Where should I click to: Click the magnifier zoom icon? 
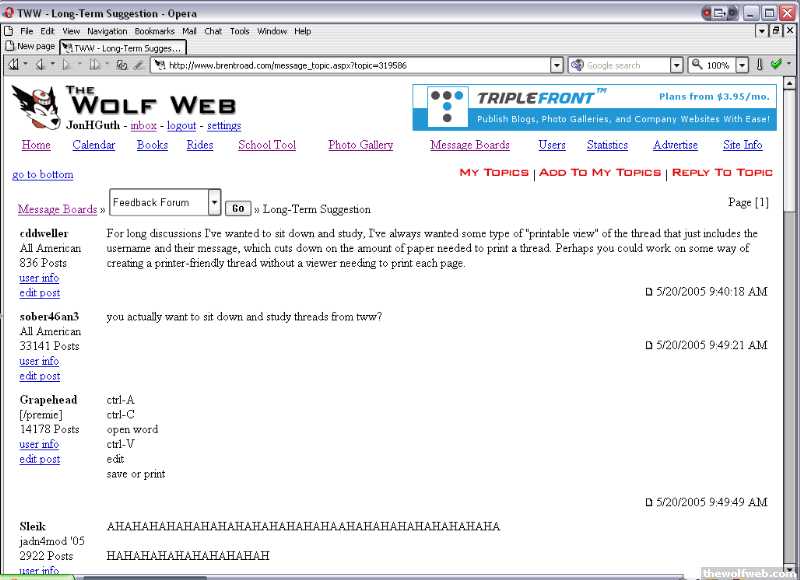click(x=696, y=65)
